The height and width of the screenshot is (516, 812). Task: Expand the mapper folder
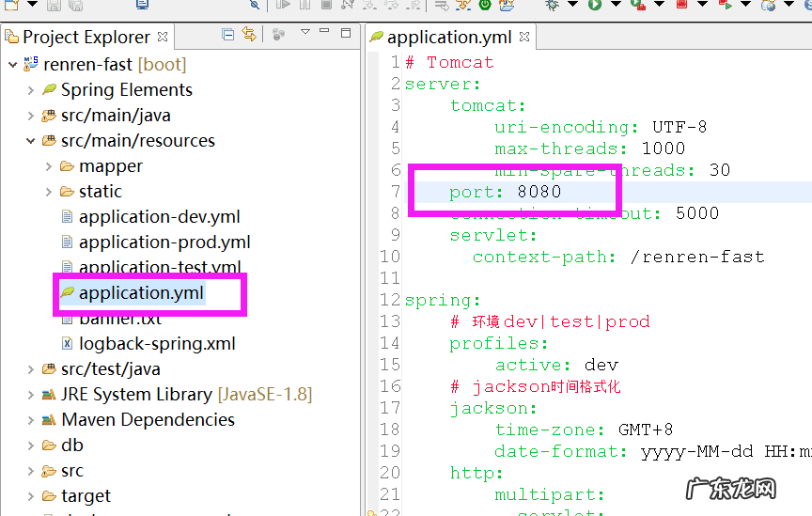click(x=49, y=166)
